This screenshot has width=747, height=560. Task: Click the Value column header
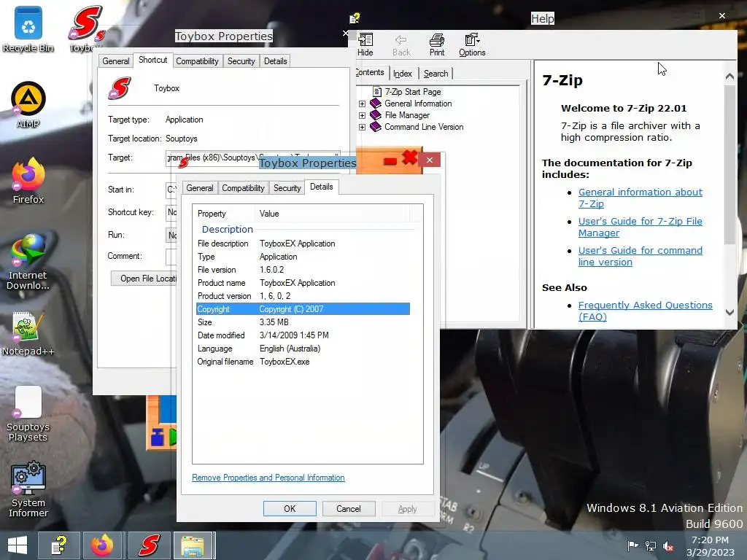click(333, 214)
